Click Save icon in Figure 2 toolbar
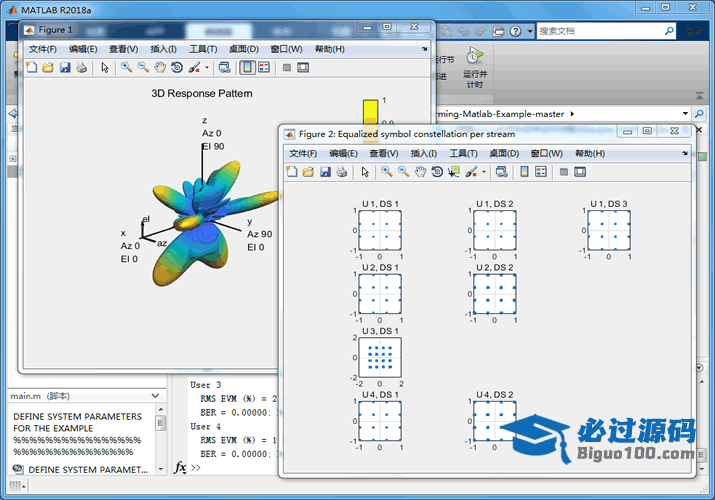This screenshot has height=500, width=715. (325, 172)
